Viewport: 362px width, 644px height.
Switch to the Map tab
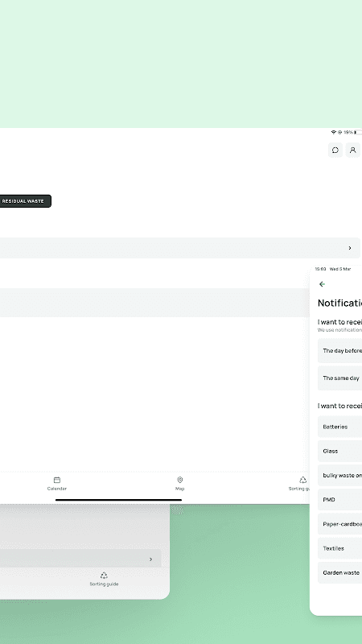point(179,484)
